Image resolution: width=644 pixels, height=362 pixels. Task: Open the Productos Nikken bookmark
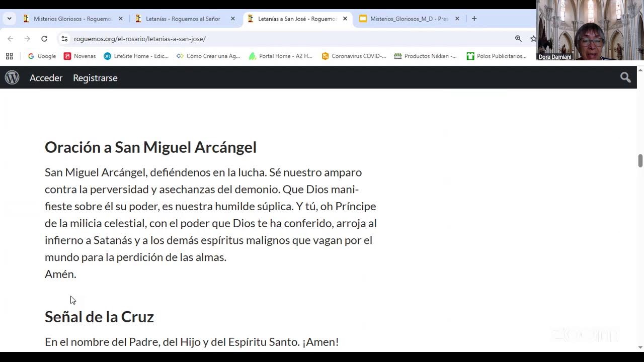[426, 56]
